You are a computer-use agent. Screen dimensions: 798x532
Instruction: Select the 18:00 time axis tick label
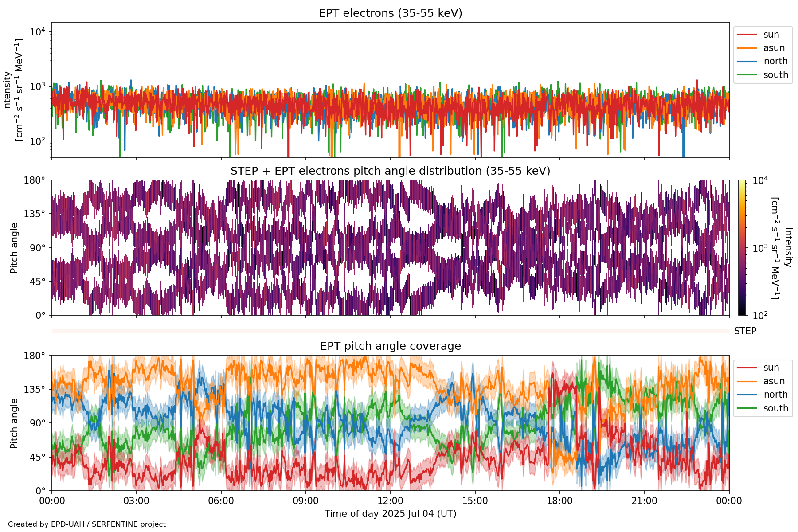coord(559,501)
